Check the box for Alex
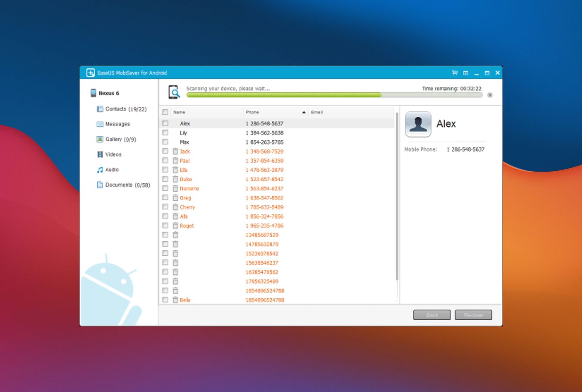 165,123
